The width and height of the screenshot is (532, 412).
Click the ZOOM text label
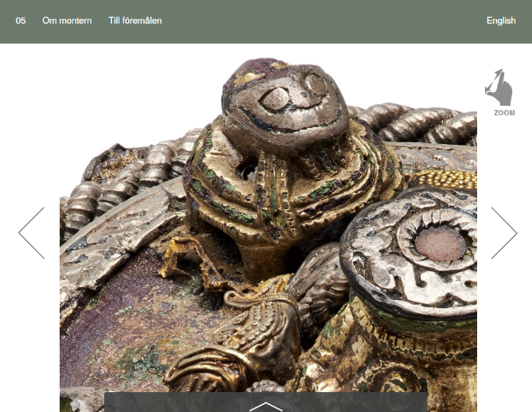point(504,113)
